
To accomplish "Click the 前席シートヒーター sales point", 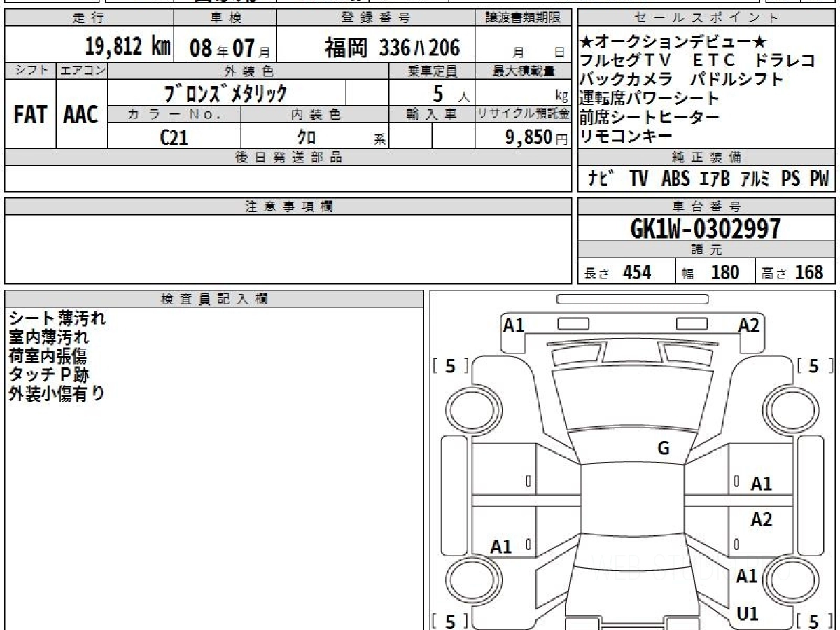I will tap(649, 117).
